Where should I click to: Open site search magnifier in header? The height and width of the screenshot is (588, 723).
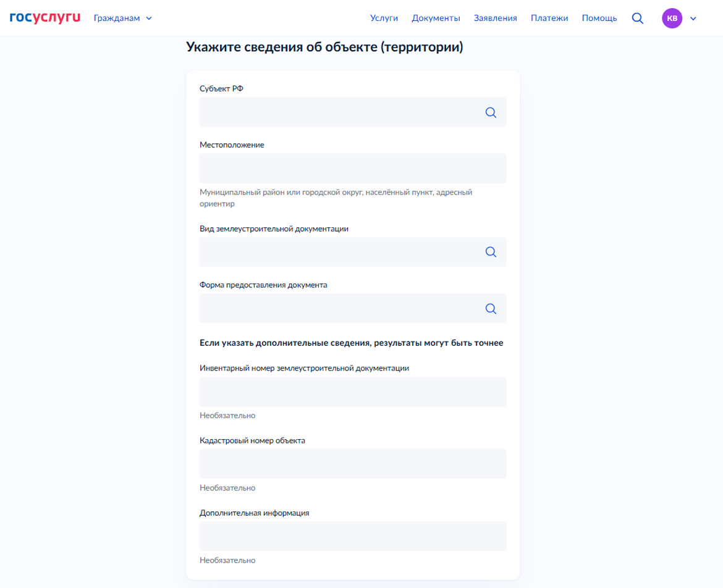[x=637, y=18]
